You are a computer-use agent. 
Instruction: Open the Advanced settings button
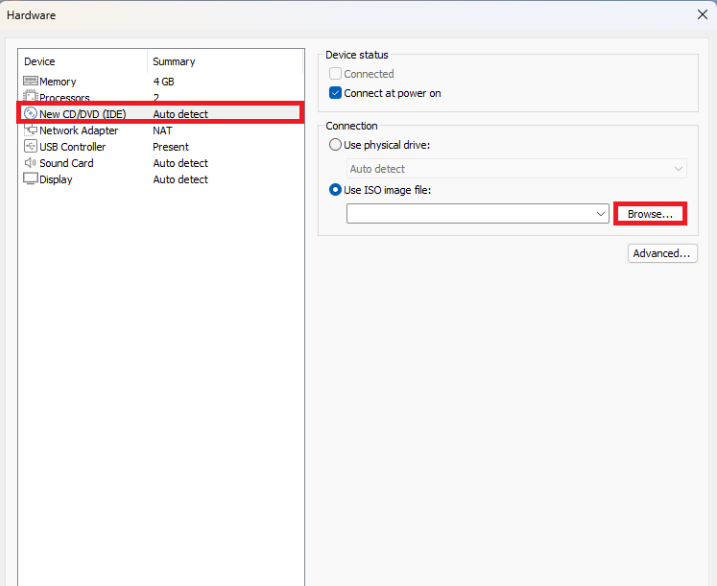[661, 254]
